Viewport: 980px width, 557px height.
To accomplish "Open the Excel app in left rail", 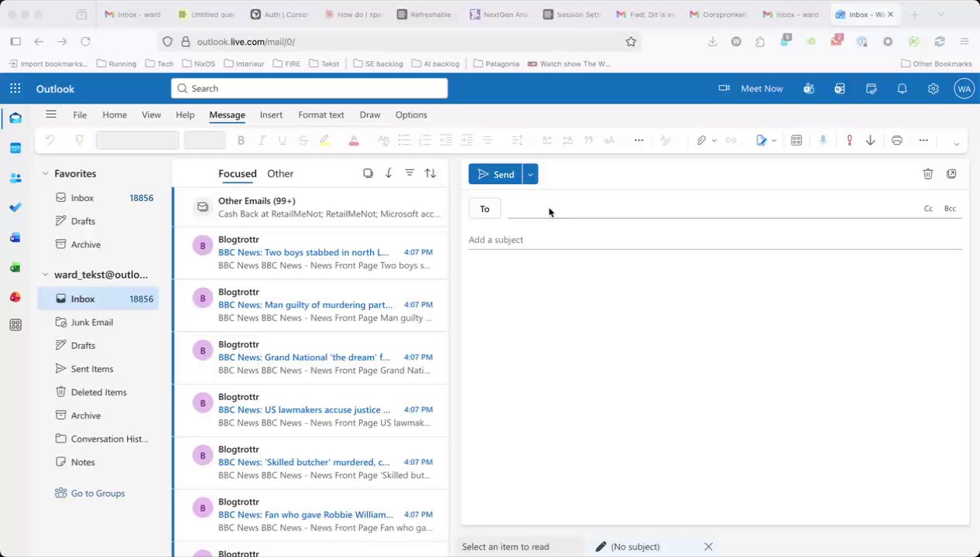I will click(x=15, y=268).
